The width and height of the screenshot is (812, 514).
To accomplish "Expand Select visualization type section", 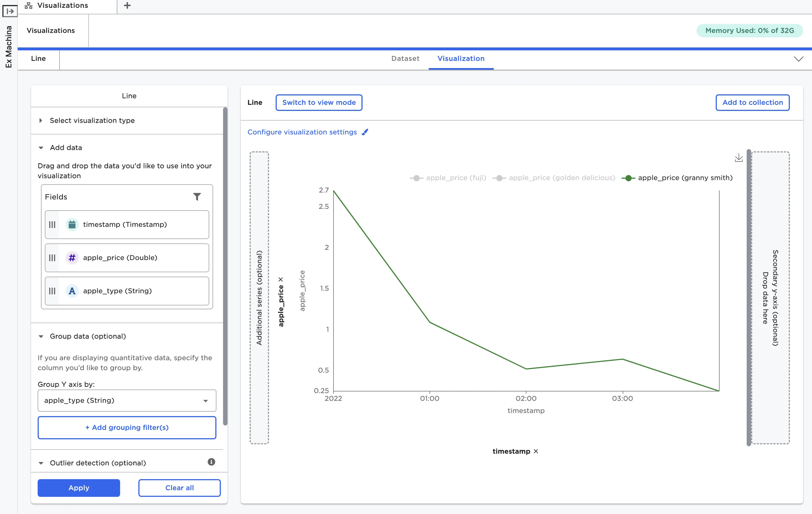I will coord(92,121).
